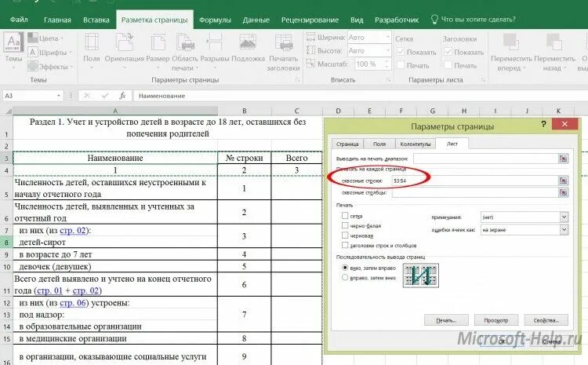The width and height of the screenshot is (588, 365).
Task: Open the Поля tab in dialog
Action: click(x=379, y=144)
